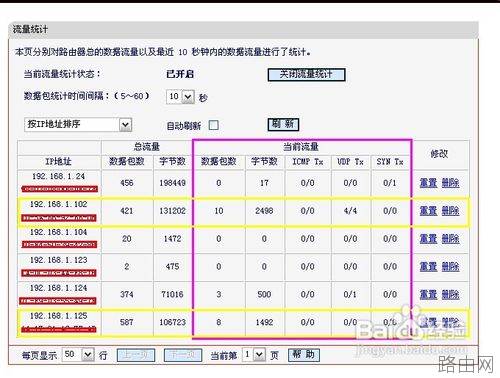500x378 pixels.
Task: Click current bytes value 500
Action: (x=264, y=295)
